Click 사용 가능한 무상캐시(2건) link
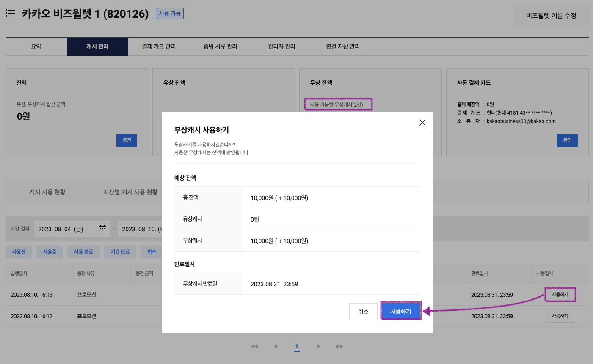The width and height of the screenshot is (593, 364). (336, 104)
